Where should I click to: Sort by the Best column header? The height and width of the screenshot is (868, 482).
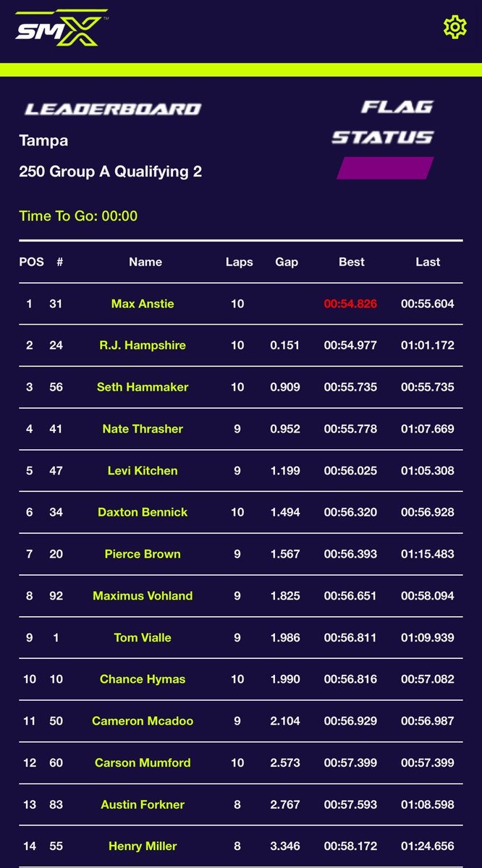pos(352,262)
